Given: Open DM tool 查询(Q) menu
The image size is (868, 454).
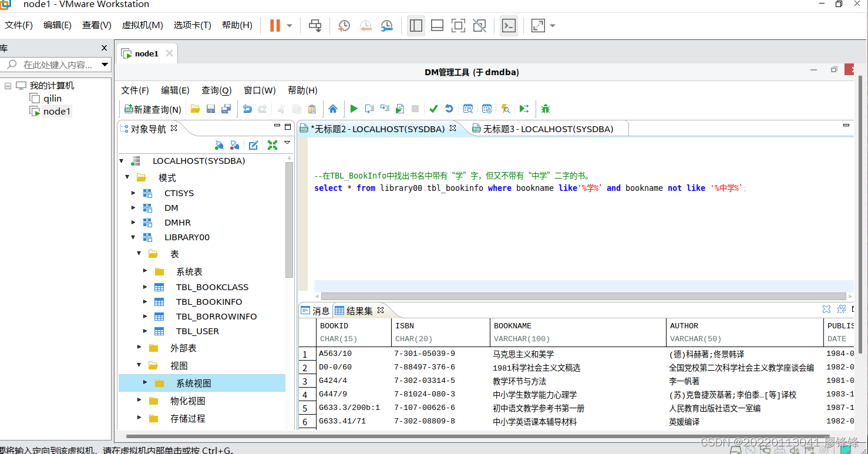Looking at the screenshot, I should pyautogui.click(x=217, y=90).
